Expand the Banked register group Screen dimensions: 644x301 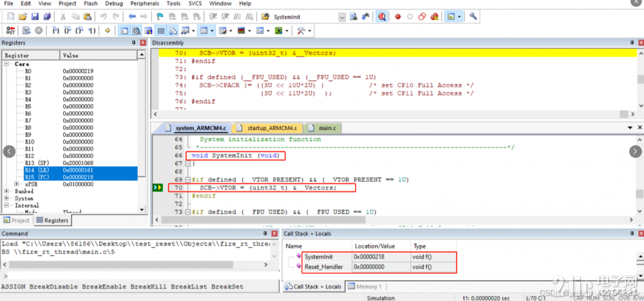[7, 191]
